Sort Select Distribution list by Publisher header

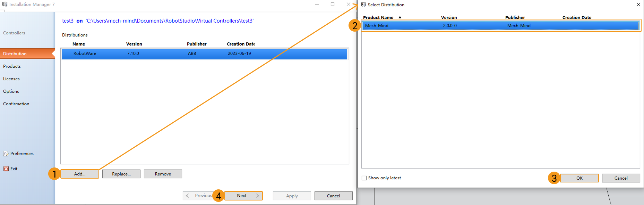[515, 17]
